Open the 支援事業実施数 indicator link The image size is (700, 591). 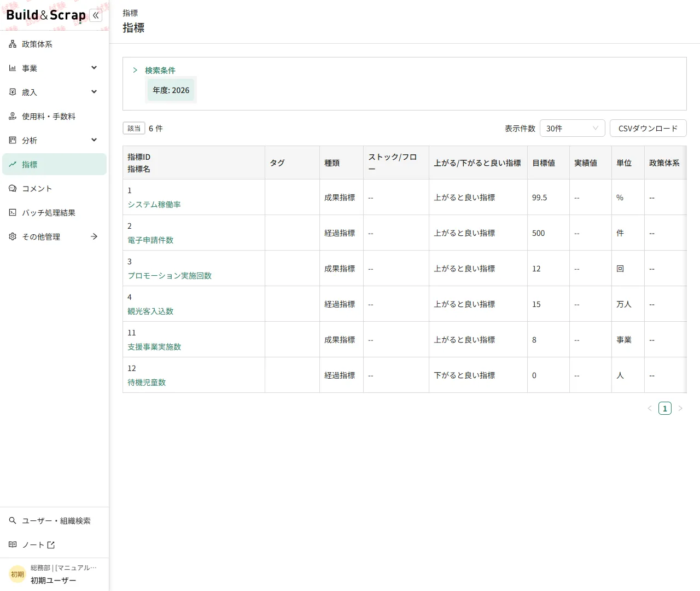coord(154,346)
